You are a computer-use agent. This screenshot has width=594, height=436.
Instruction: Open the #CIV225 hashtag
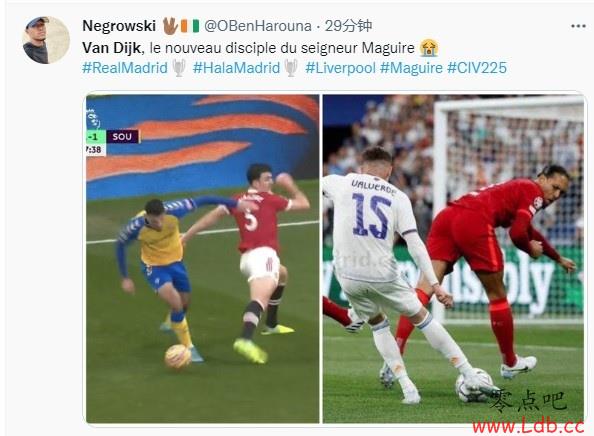pyautogui.click(x=477, y=68)
